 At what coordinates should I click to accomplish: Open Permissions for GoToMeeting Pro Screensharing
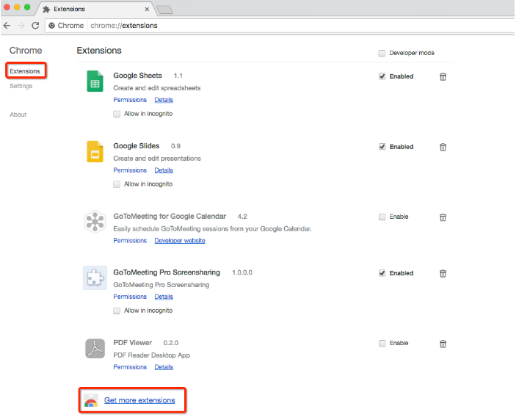[130, 297]
